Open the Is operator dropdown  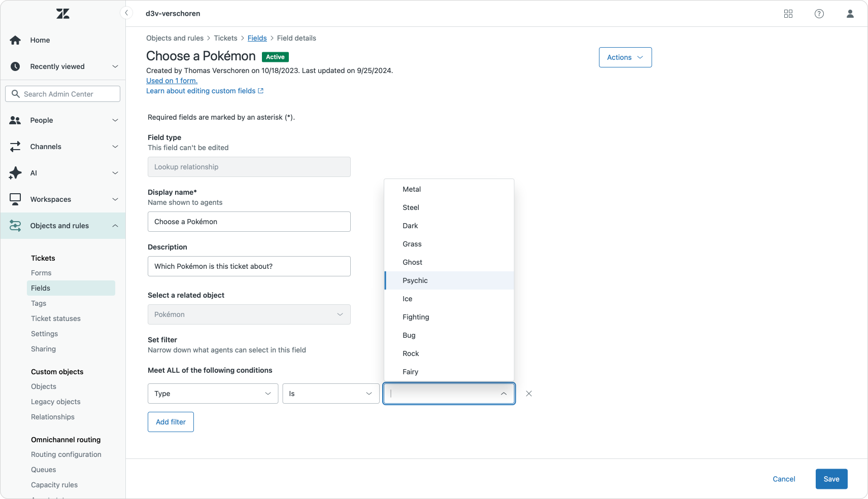(331, 394)
